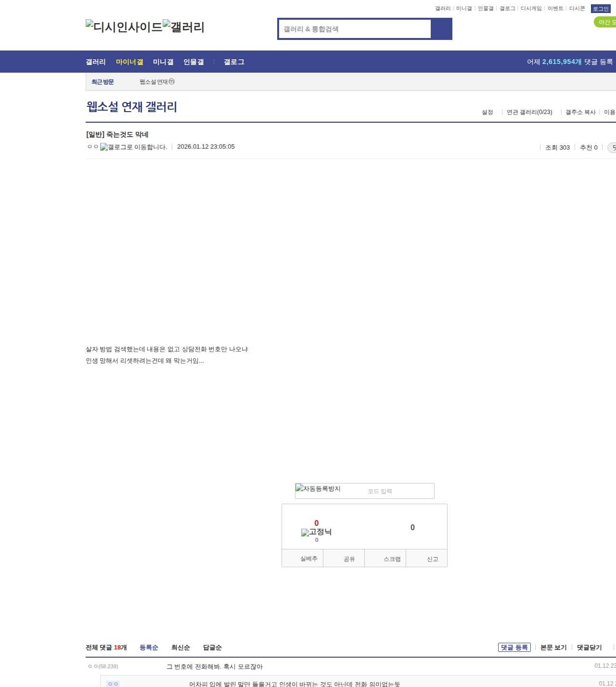This screenshot has height=687, width=616.
Task: Open 이벤트 from the top links
Action: point(555,9)
